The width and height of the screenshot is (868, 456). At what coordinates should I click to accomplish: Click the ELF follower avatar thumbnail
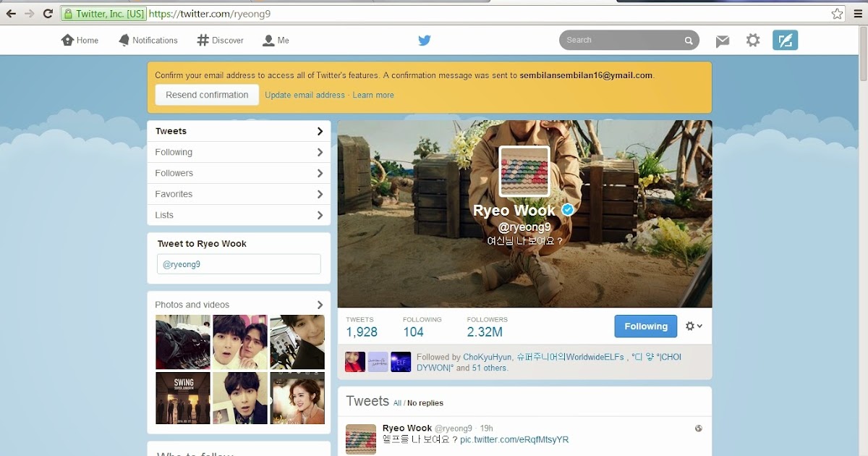click(x=401, y=362)
